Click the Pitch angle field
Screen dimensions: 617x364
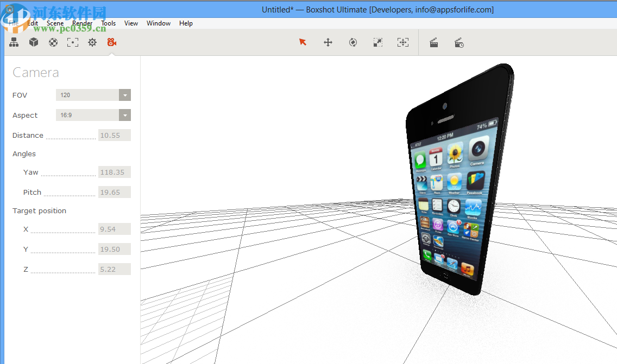pos(114,193)
